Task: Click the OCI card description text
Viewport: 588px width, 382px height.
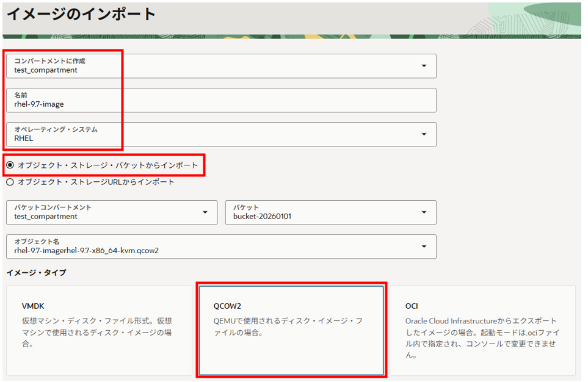Action: (481, 337)
